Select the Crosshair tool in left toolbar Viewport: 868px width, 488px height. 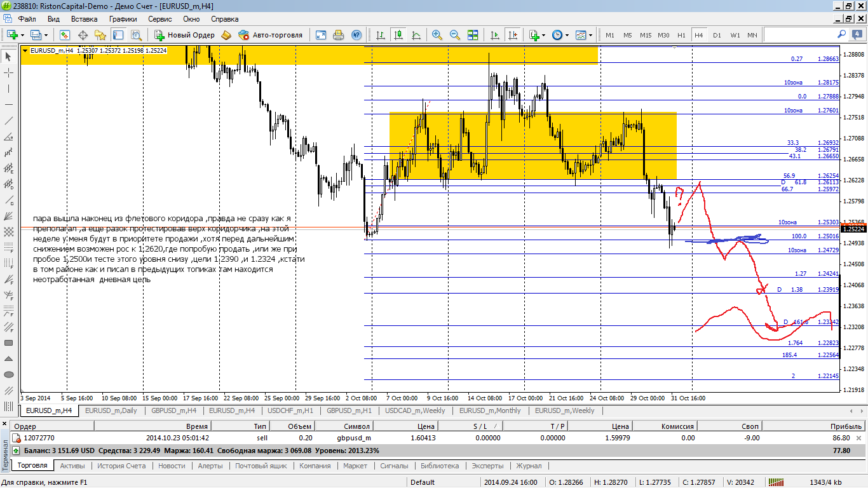(9, 72)
